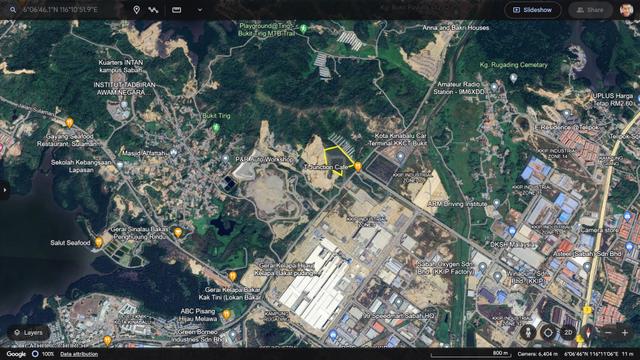The height and width of the screenshot is (360, 640).
Task: Activate the Street View pegman
Action: (x=528, y=333)
